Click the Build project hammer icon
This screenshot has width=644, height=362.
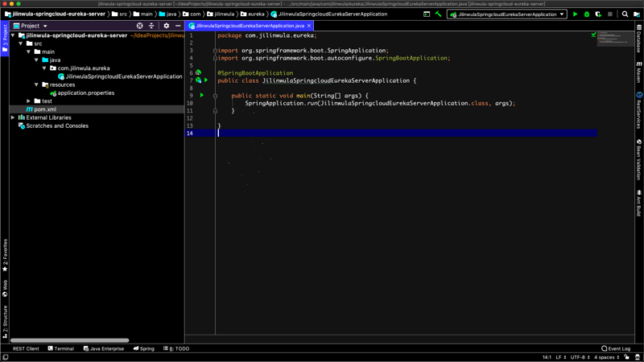pyautogui.click(x=439, y=14)
